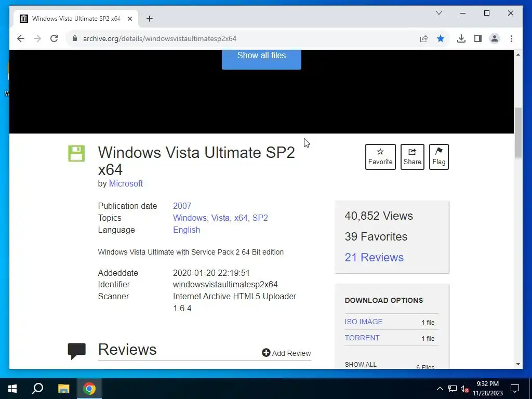Reload the archive.org page
Image resolution: width=532 pixels, height=399 pixels.
(x=54, y=38)
